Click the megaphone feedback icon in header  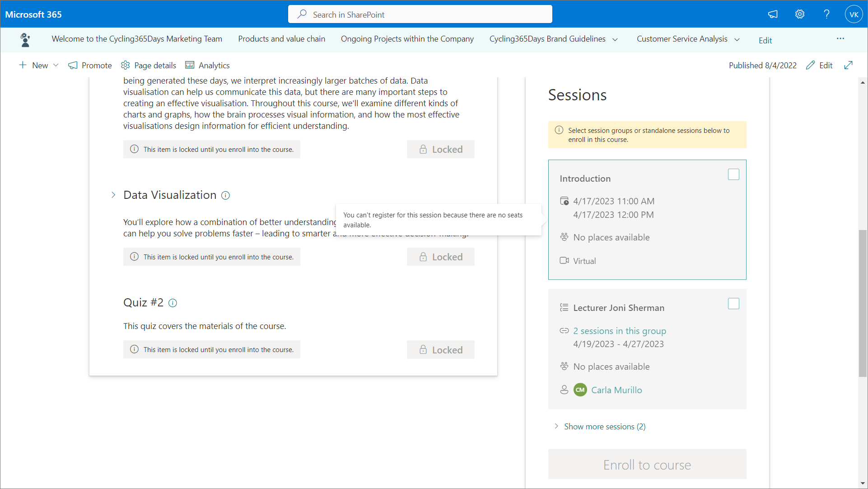773,14
